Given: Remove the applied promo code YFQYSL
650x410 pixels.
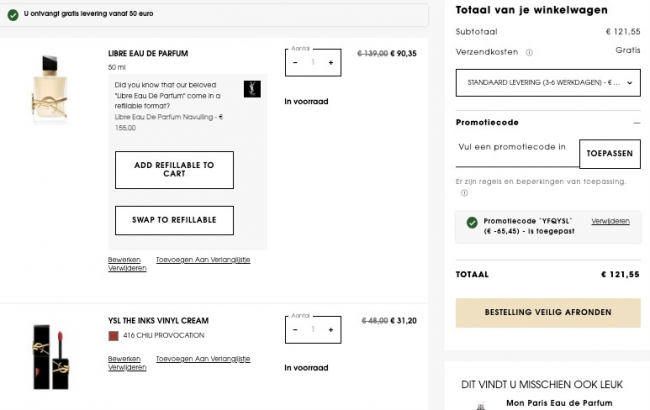Looking at the screenshot, I should tap(610, 220).
